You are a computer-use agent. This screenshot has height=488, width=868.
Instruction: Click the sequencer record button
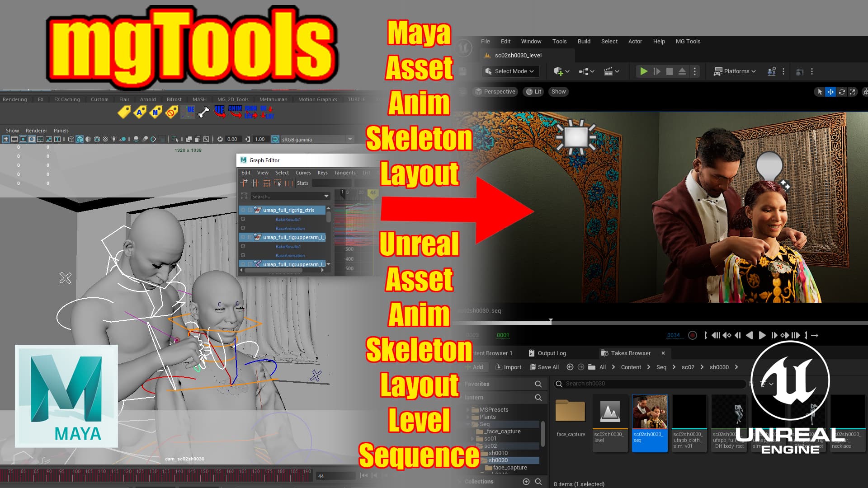pyautogui.click(x=692, y=335)
